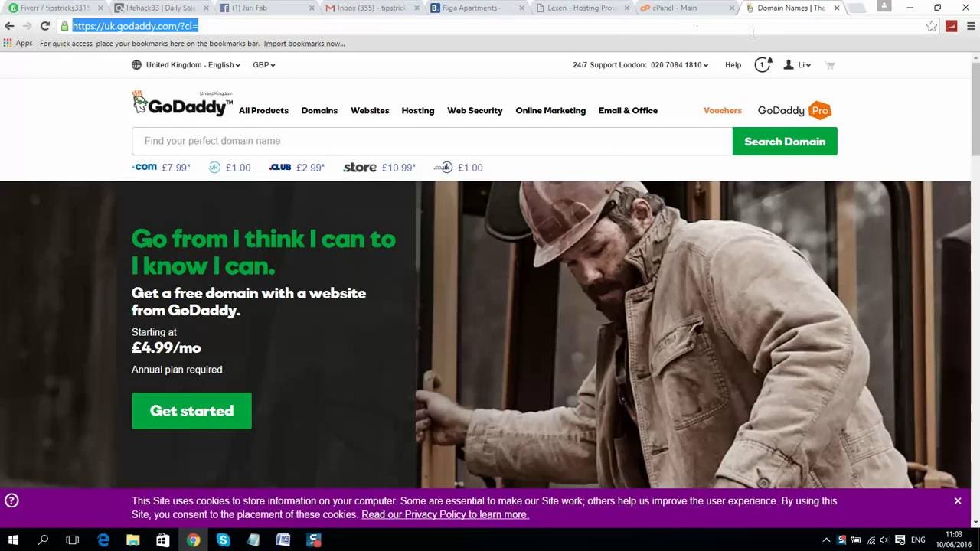Open the Apps bookmarks shortcut
This screenshot has width=980, height=551.
[x=18, y=44]
